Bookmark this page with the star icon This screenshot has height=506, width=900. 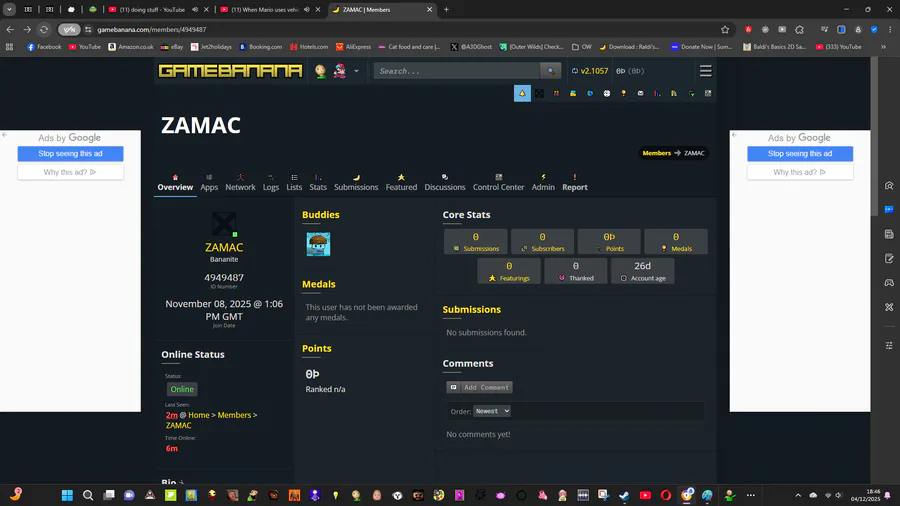(x=725, y=29)
